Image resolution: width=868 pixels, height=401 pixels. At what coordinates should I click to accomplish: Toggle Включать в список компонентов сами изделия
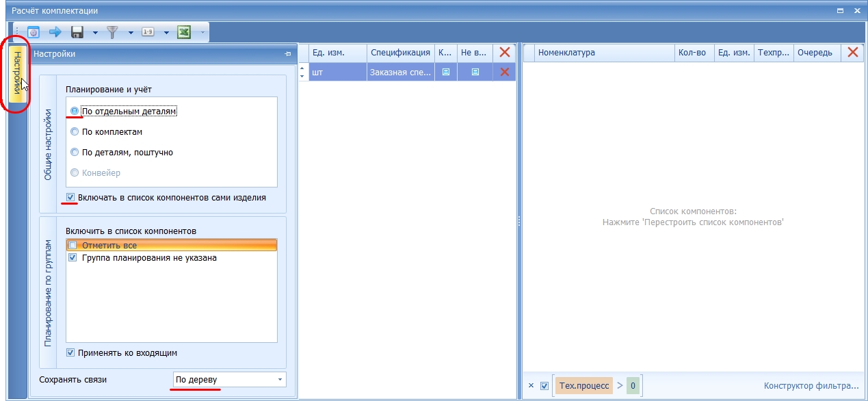click(x=166, y=198)
